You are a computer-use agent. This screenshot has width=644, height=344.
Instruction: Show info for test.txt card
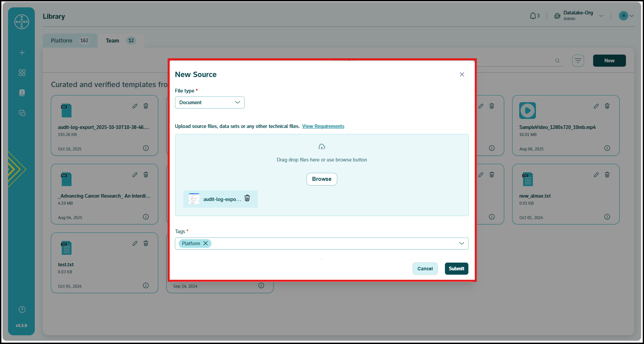[x=146, y=285]
